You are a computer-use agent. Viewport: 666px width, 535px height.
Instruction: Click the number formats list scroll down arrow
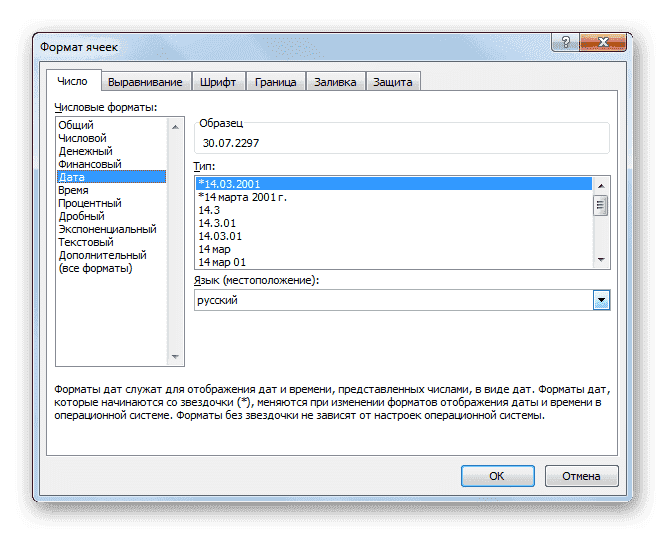pyautogui.click(x=175, y=357)
